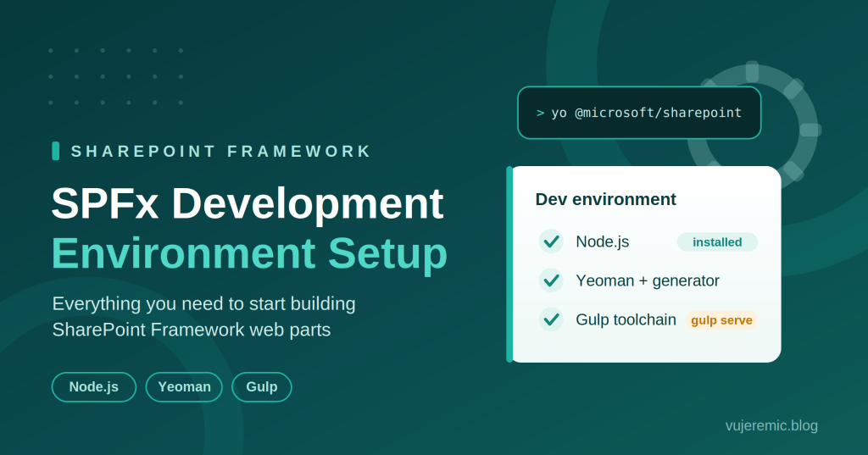
Task: Click the 'Dev environment' card heading
Action: (605, 199)
